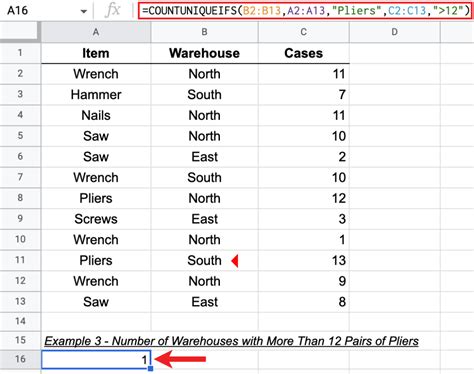Viewport: 474px width, 374px height.
Task: Select row 8 header
Action: point(20,198)
